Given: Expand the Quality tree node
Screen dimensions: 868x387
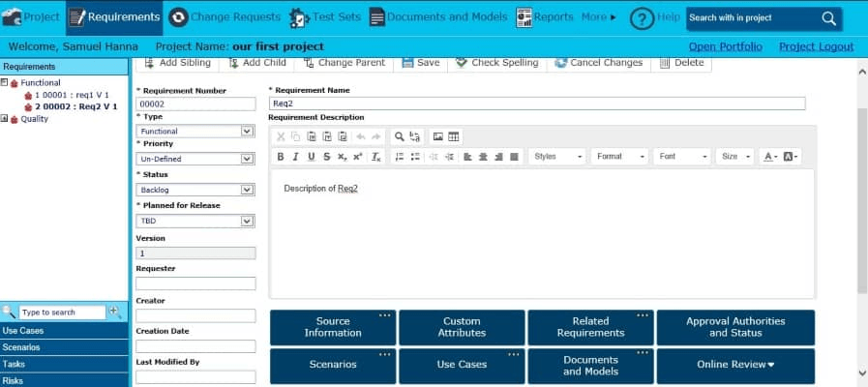Looking at the screenshot, I should coord(5,118).
